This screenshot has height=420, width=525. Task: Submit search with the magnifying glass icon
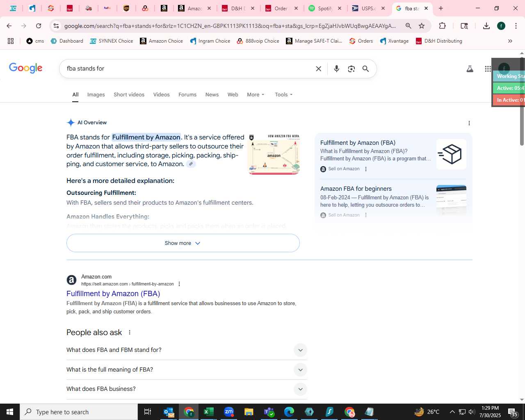pyautogui.click(x=365, y=69)
